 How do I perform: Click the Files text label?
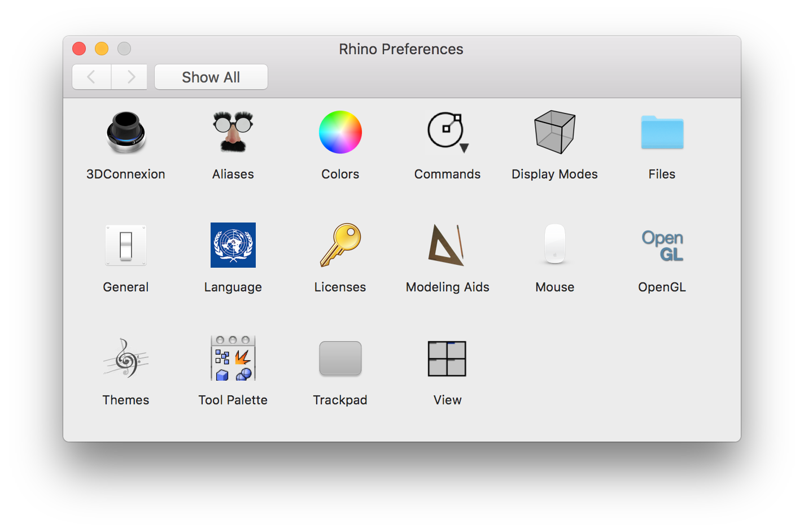point(662,174)
